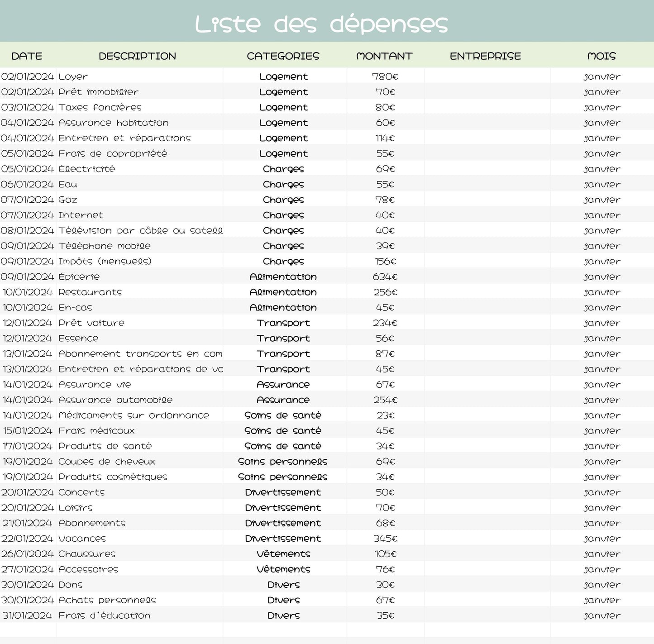Viewport: 654px width, 644px height.
Task: Select the ENTREPRISE column header
Action: (485, 56)
